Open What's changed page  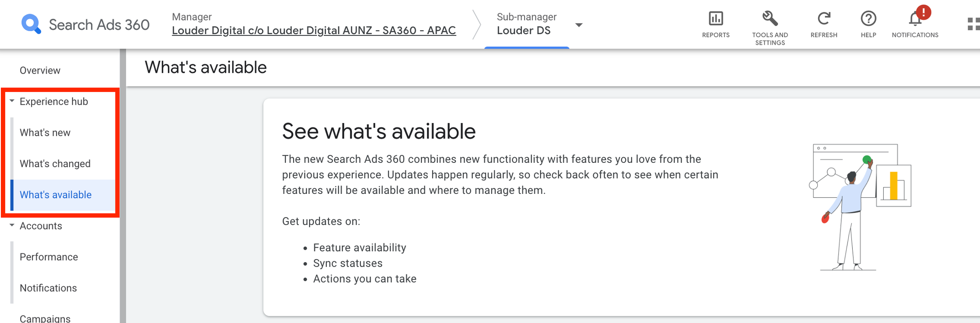55,164
